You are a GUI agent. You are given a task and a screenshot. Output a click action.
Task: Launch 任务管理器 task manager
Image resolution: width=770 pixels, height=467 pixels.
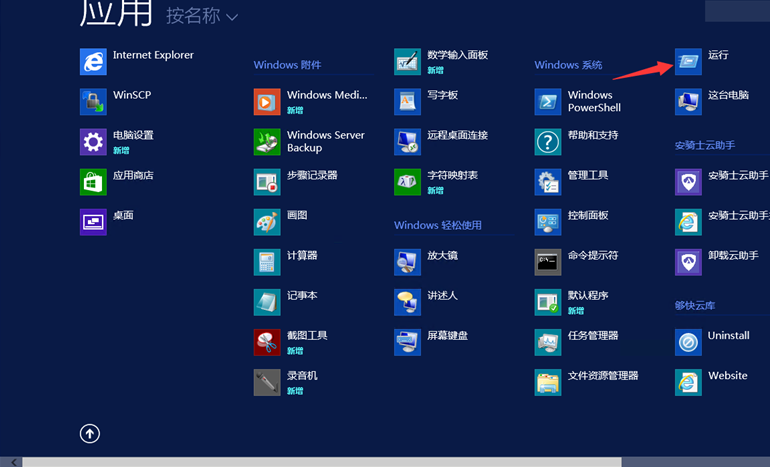548,342
